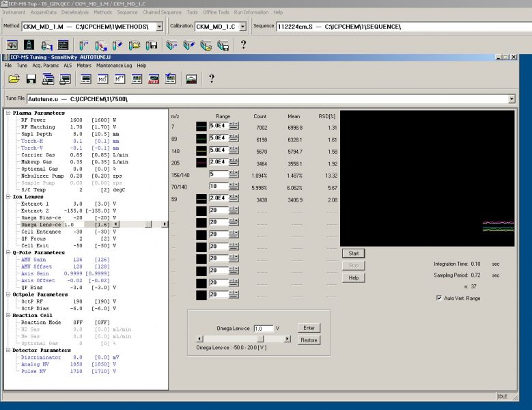Click the tuning toolbar question mark help icon

pos(212,79)
